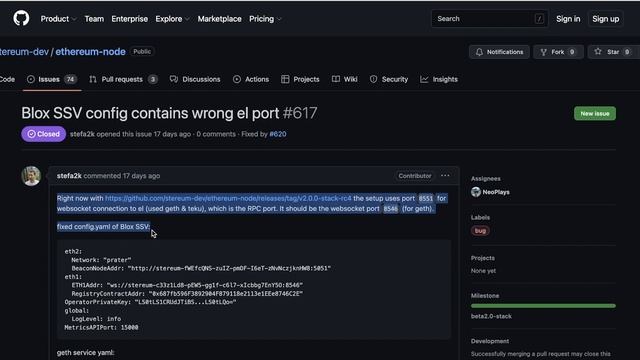Click the issue number #617 in title

(300, 113)
